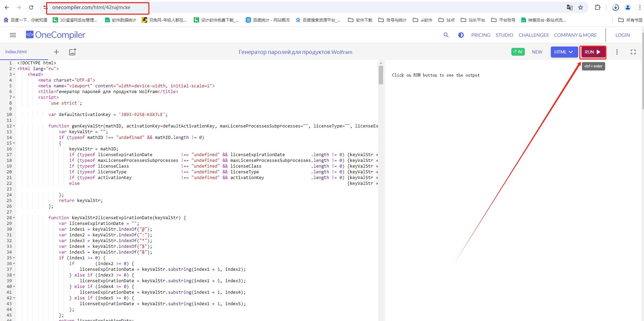Open the 3D溜溜网后台管理 bookmark

click(75, 20)
